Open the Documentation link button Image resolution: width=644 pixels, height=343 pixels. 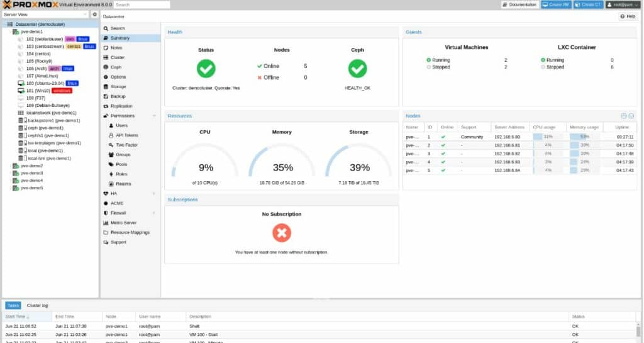519,4
